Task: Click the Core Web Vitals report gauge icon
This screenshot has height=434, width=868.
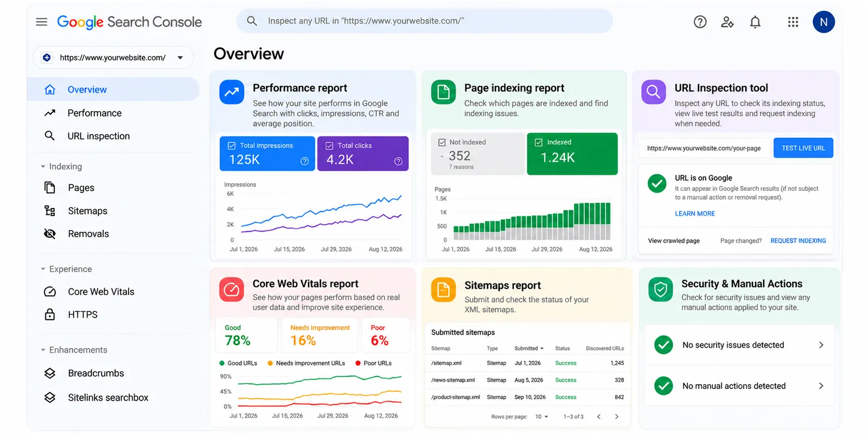Action: [232, 290]
